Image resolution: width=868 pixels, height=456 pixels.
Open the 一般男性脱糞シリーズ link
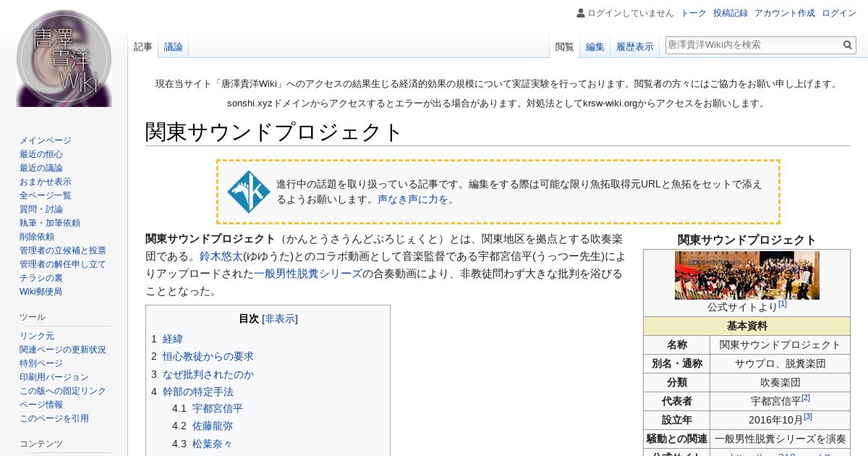point(308,274)
